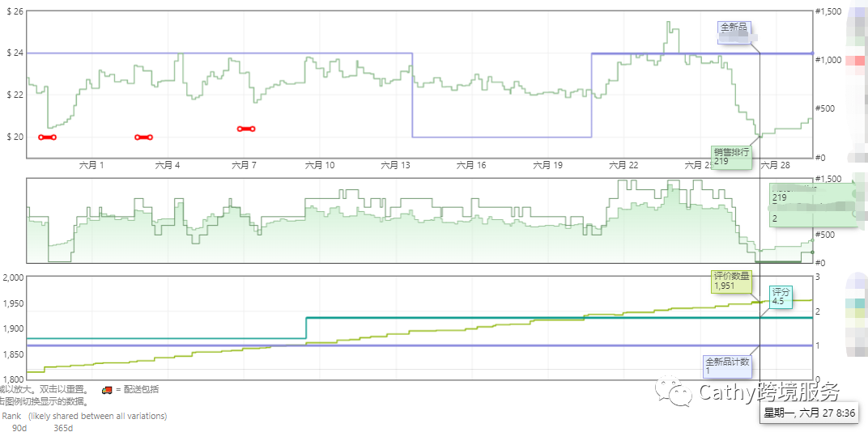
Task: Click the 六月 4 date label
Action: tap(168, 165)
